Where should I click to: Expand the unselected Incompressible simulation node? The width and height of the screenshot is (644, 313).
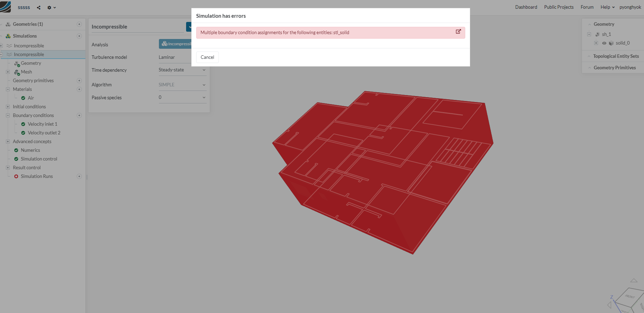[1, 46]
